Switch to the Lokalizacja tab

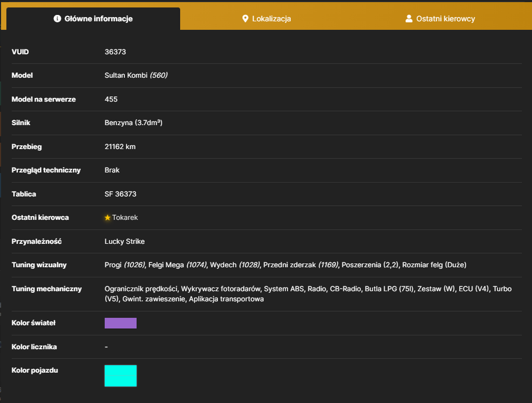pyautogui.click(x=267, y=19)
